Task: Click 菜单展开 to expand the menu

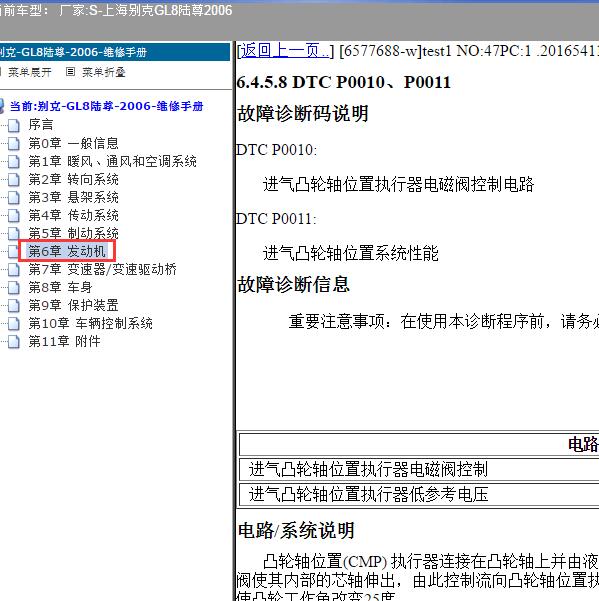Action: [x=30, y=72]
